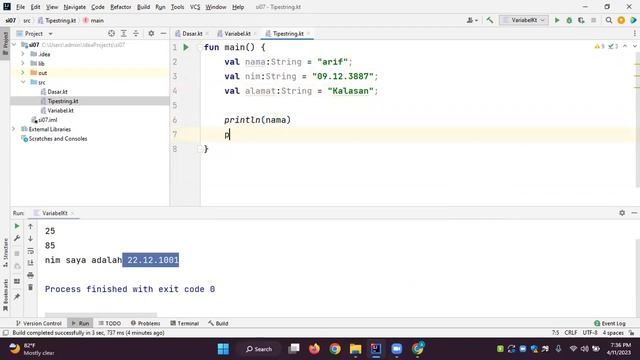The image size is (640, 360).
Task: Collapse all in the Project panel toolbar
Action: [136, 33]
